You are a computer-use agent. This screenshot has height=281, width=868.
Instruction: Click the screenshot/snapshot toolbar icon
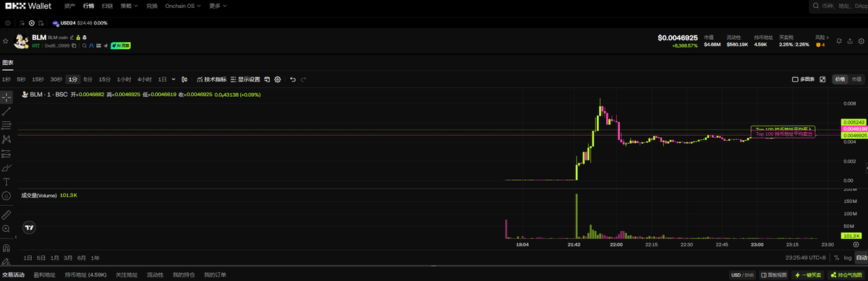pos(267,79)
